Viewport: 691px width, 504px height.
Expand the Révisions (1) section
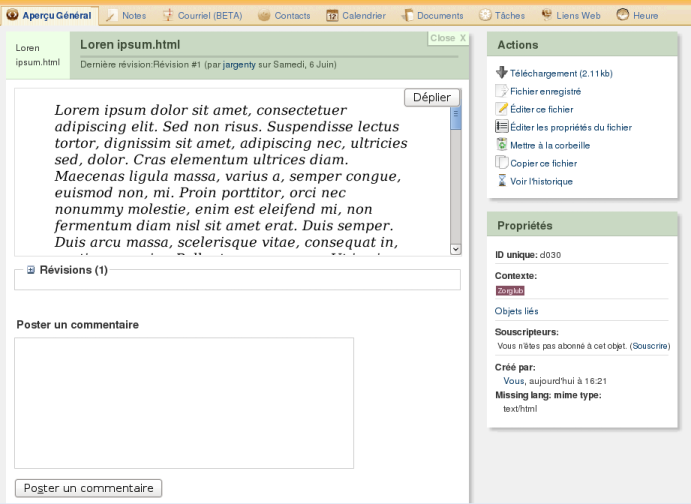(x=31, y=270)
